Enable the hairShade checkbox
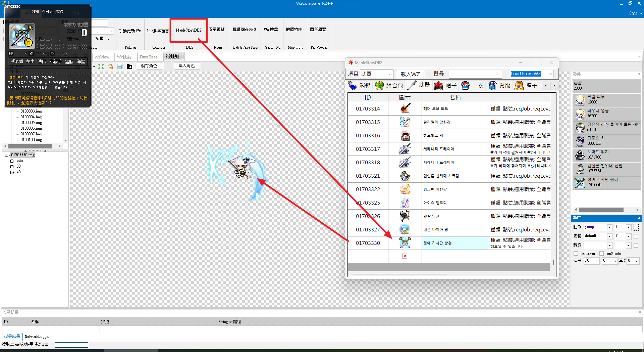This screenshot has height=352, width=644. (602, 254)
